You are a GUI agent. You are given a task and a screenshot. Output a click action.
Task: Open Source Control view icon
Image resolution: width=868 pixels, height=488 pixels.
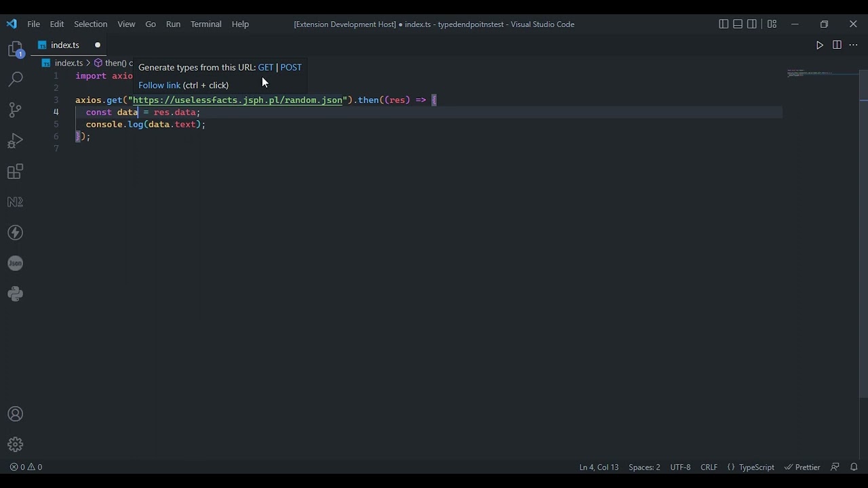pyautogui.click(x=15, y=110)
